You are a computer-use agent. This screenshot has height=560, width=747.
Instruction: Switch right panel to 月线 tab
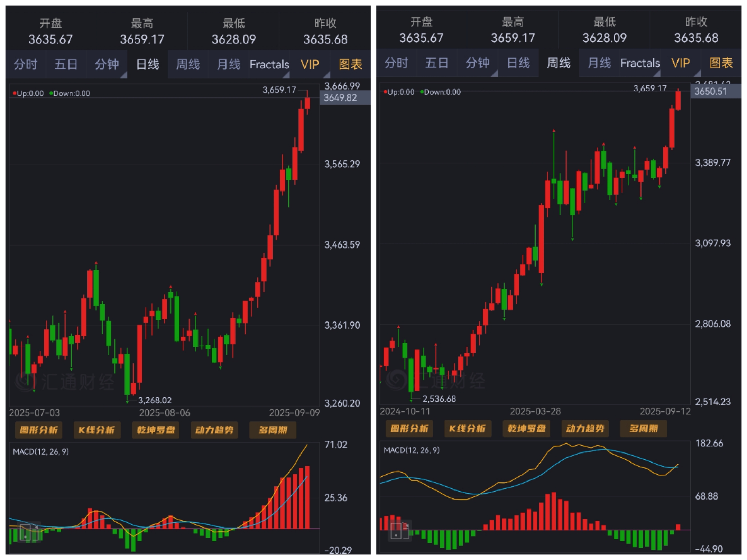point(599,63)
